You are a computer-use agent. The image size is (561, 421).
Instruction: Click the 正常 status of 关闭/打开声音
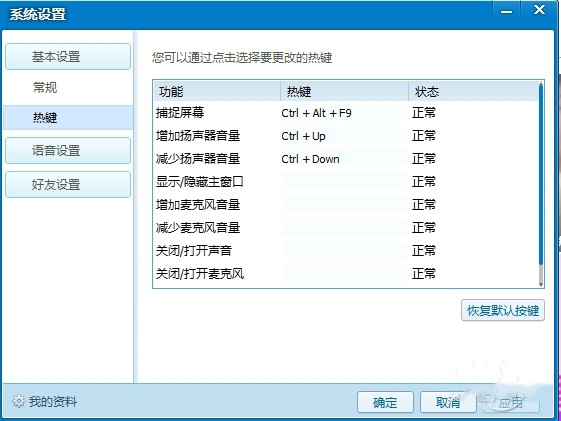[x=424, y=250]
